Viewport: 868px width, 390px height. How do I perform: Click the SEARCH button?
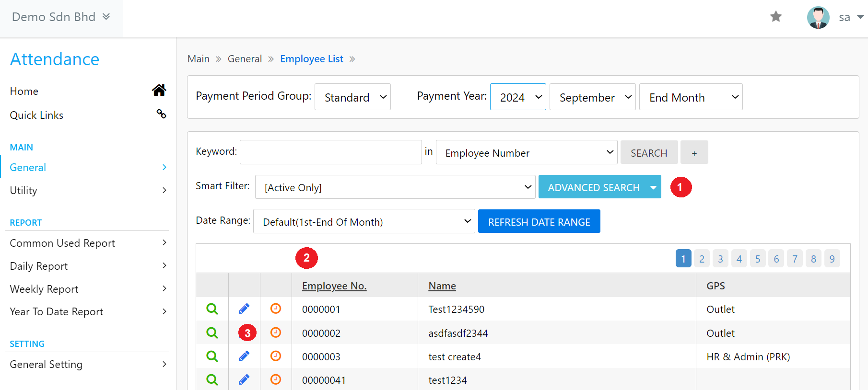click(649, 152)
